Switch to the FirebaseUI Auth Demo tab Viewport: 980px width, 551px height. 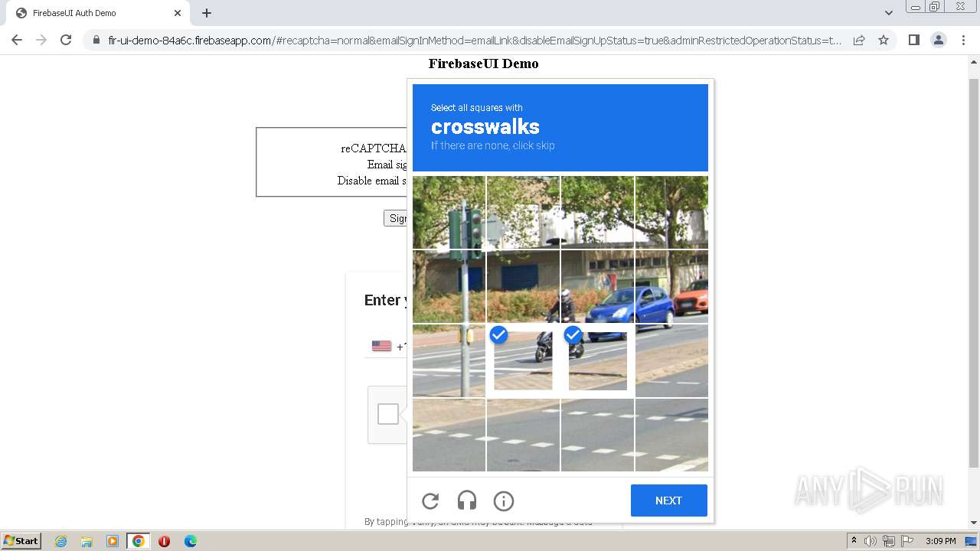96,13
